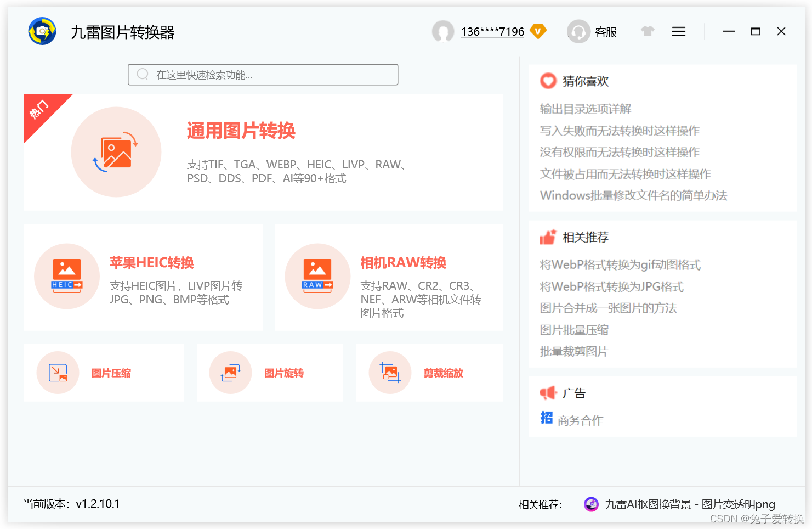
Task: Open 图片合并成一张图片的方法 recommendation
Action: 608,308
